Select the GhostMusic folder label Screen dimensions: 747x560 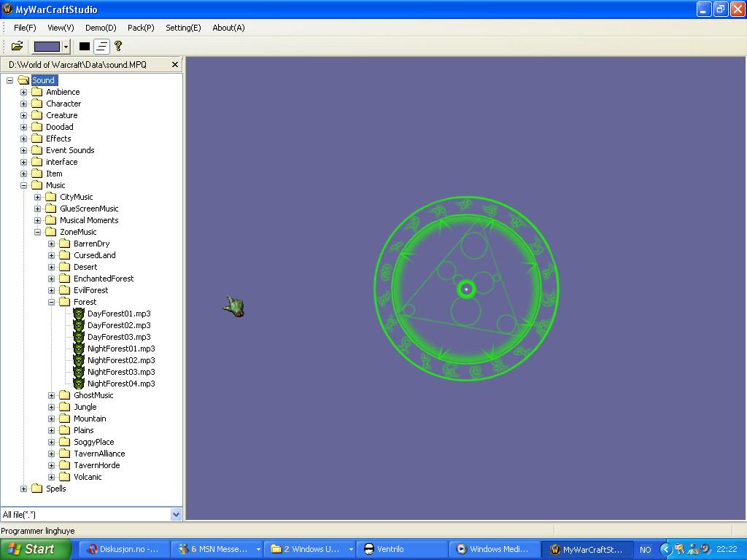pyautogui.click(x=93, y=395)
